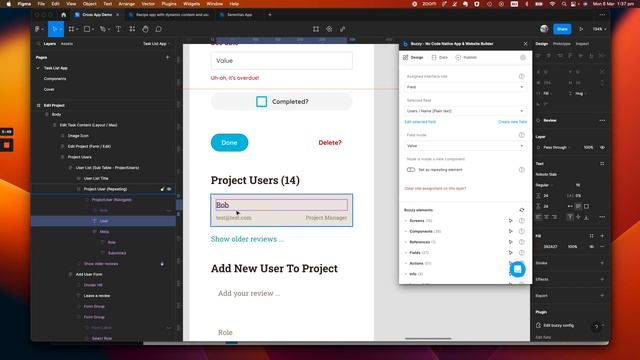Screen dimensions: 640x360
Task: Click the Home icon in tab bar
Action: pyautogui.click(x=63, y=15)
